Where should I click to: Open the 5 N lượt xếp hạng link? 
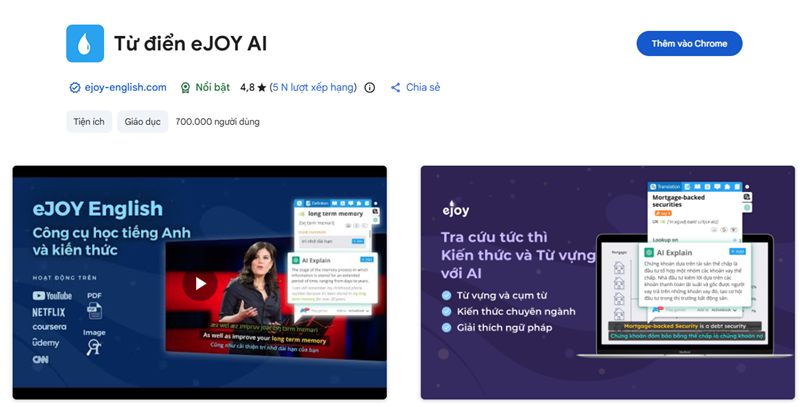click(312, 88)
